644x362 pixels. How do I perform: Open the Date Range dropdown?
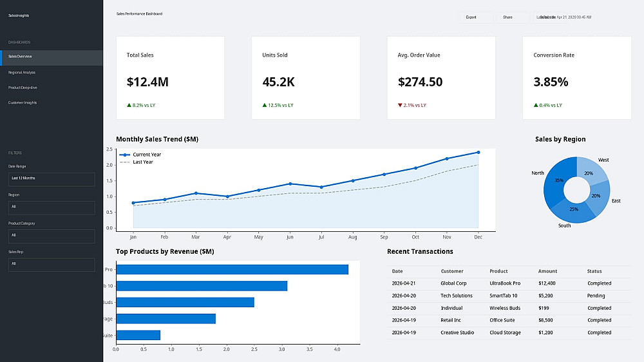click(52, 179)
